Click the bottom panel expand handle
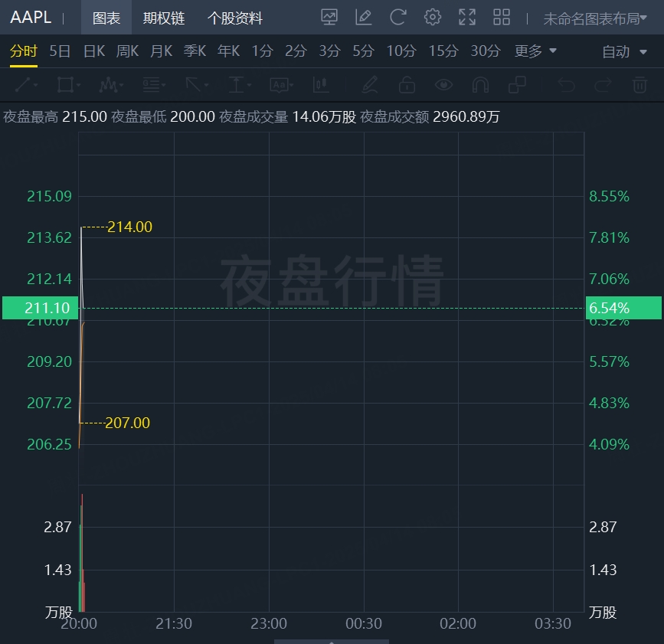Screen dimensions: 664x644 (x=332, y=642)
